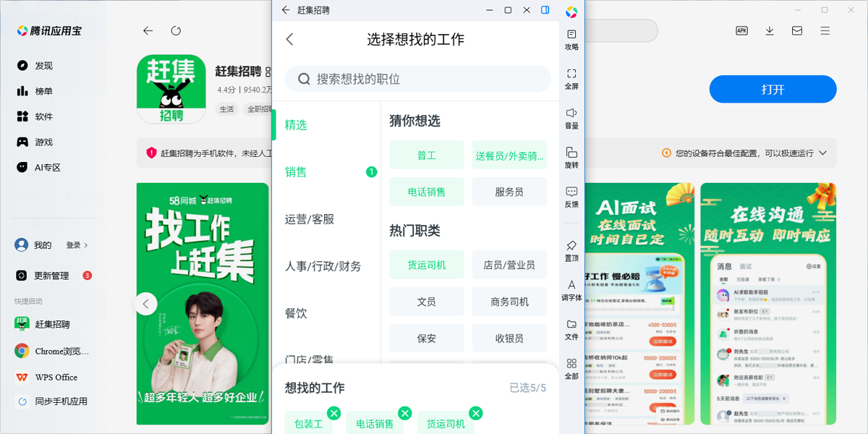Toggle 货运司机 chip under 热门职类

click(x=427, y=265)
